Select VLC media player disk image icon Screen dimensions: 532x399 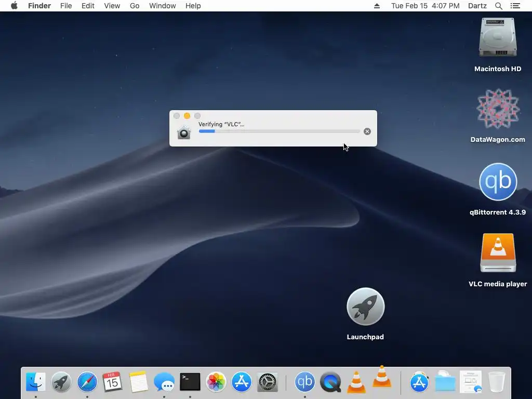498,253
